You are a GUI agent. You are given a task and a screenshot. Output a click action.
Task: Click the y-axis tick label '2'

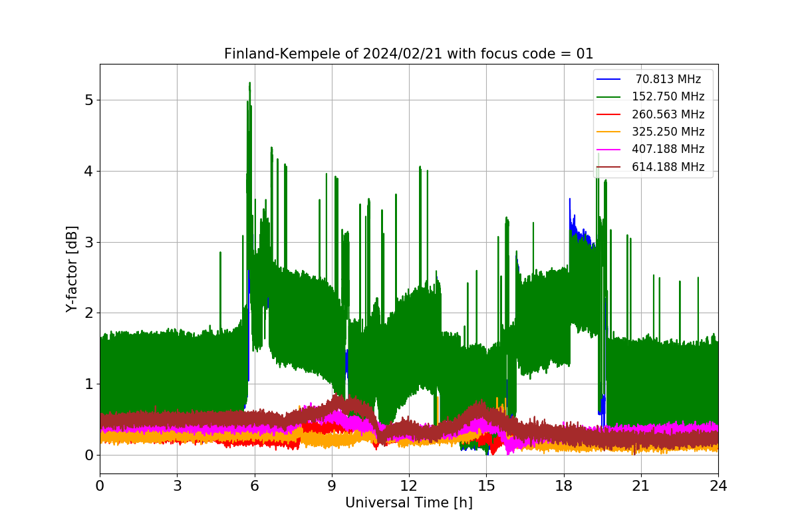(x=88, y=313)
